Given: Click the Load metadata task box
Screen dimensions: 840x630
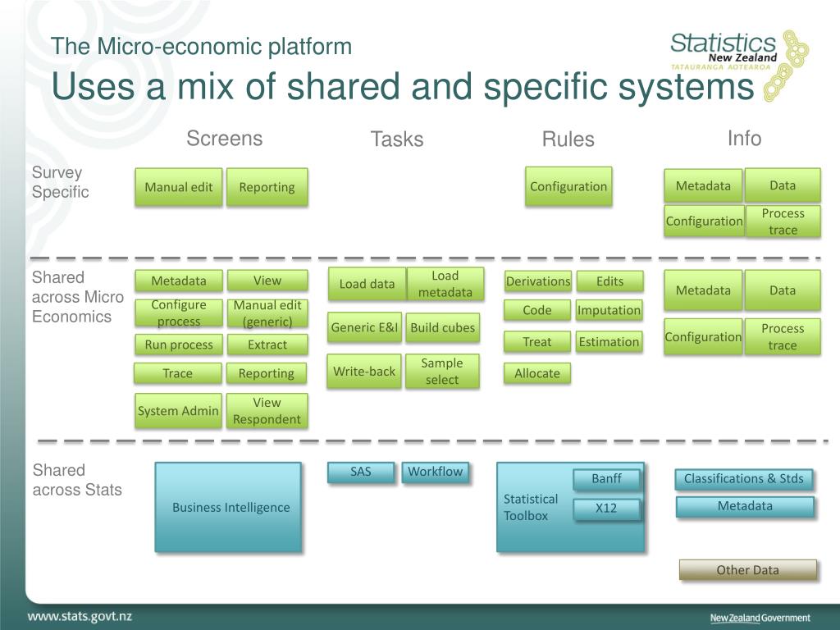Looking at the screenshot, I should click(445, 284).
